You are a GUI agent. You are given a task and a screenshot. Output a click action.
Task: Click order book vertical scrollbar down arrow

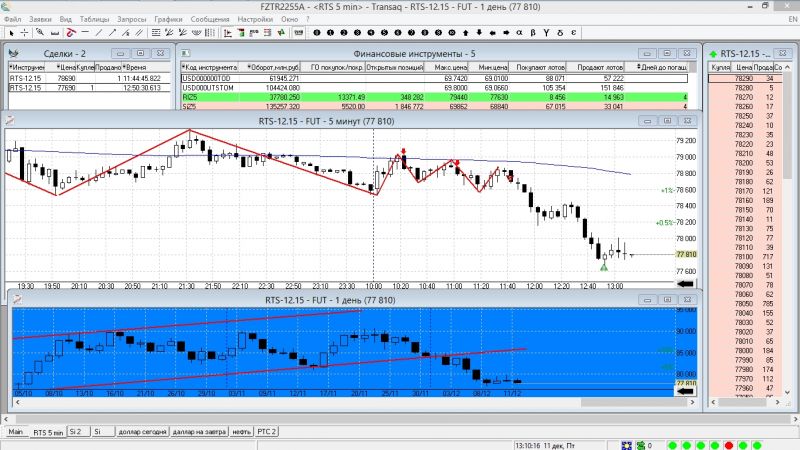coord(787,392)
